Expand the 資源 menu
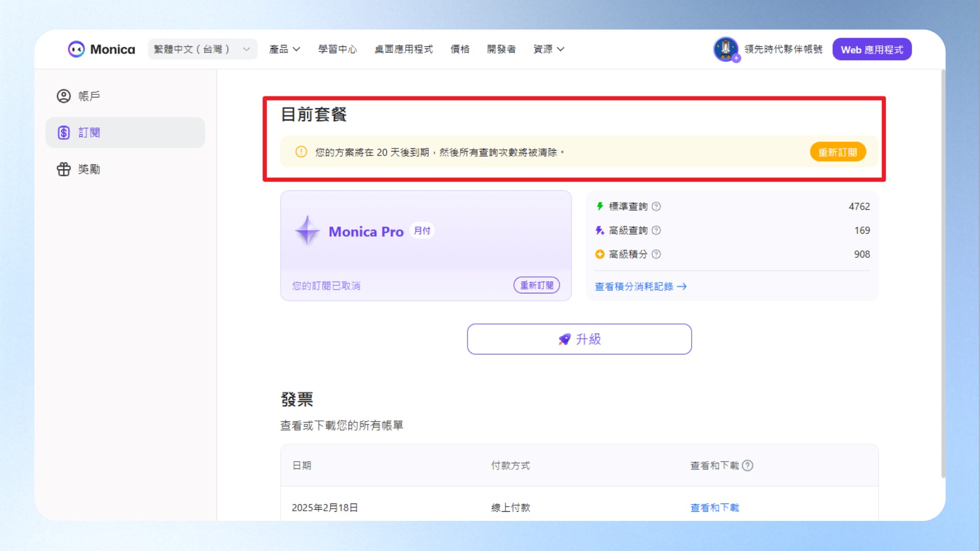This screenshot has height=551, width=980. [x=549, y=49]
